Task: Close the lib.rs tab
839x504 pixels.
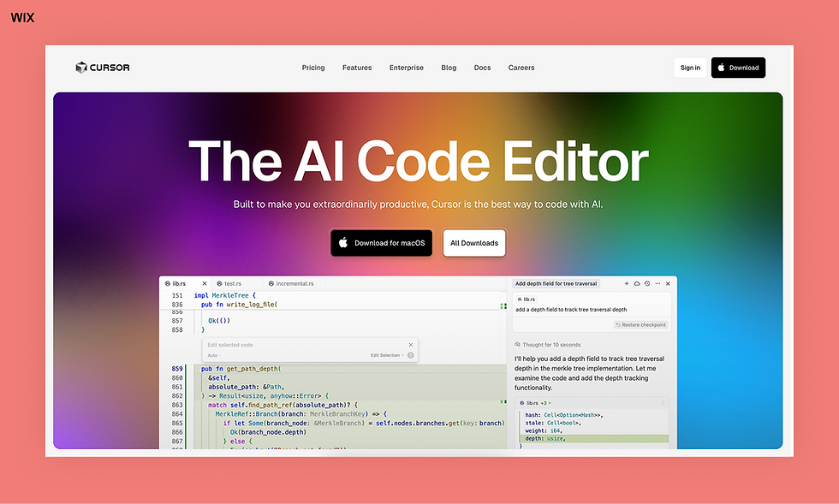Action: coord(205,283)
